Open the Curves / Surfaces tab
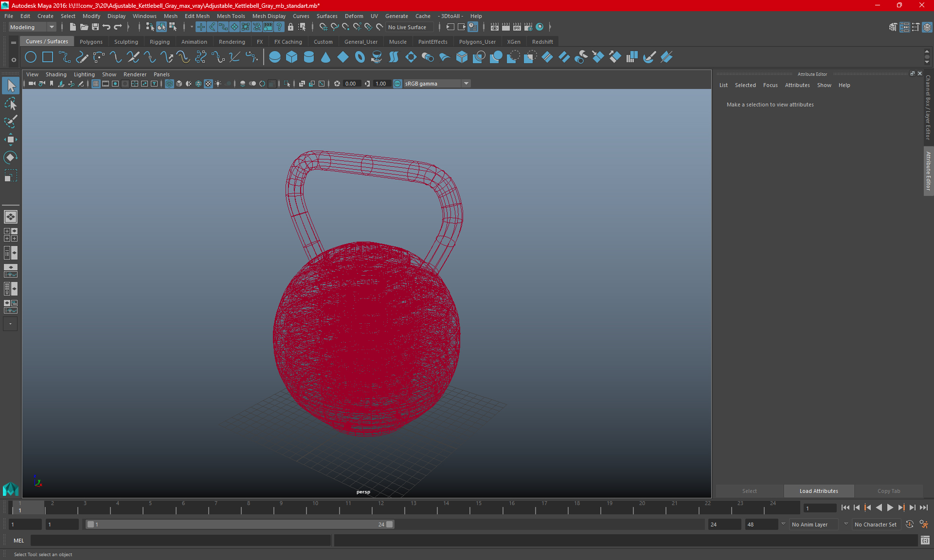The image size is (934, 560). coord(47,41)
